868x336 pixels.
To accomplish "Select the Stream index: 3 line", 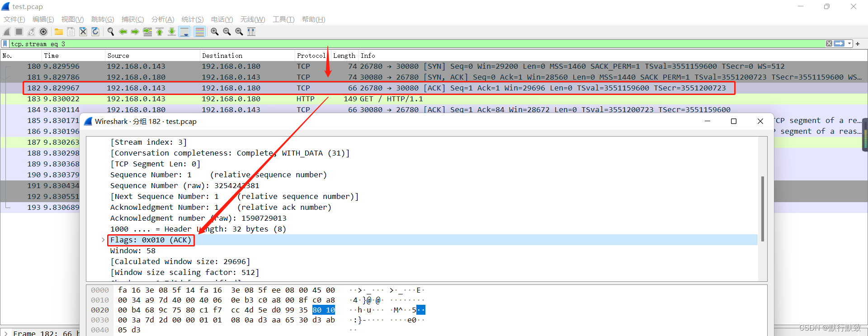I will tap(148, 142).
